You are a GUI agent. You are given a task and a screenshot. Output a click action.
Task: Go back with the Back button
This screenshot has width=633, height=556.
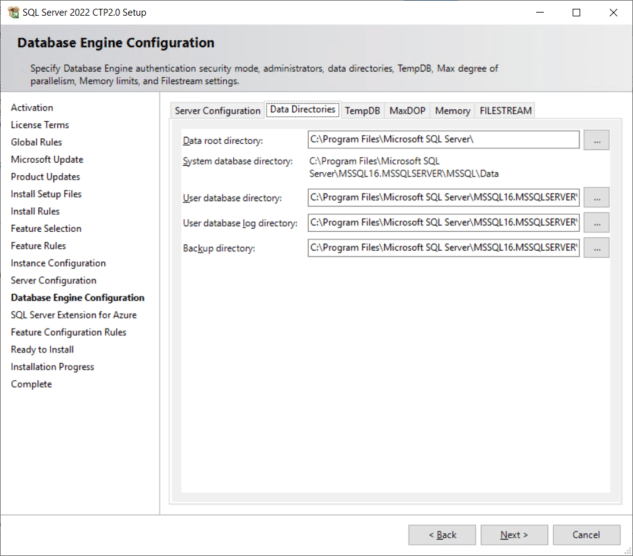point(442,535)
